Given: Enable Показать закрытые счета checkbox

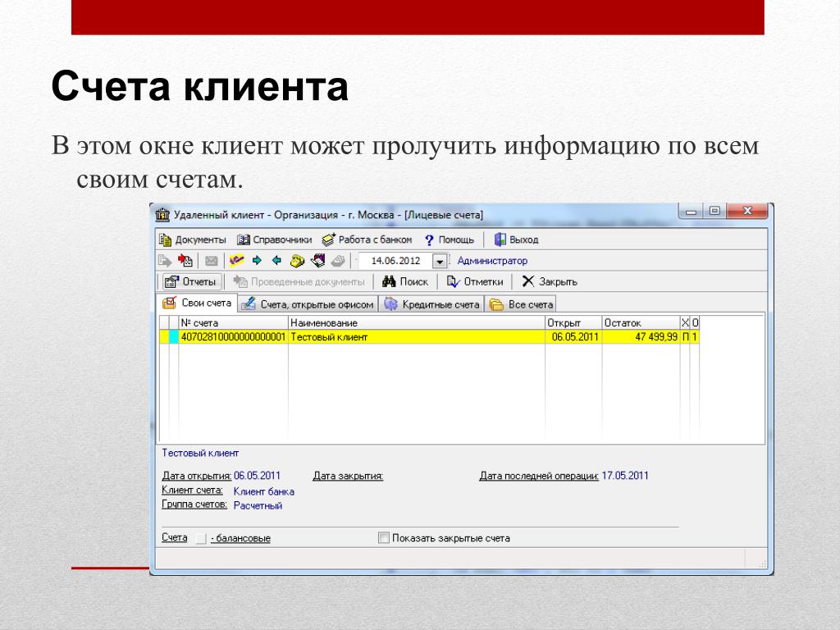Looking at the screenshot, I should pos(384,538).
